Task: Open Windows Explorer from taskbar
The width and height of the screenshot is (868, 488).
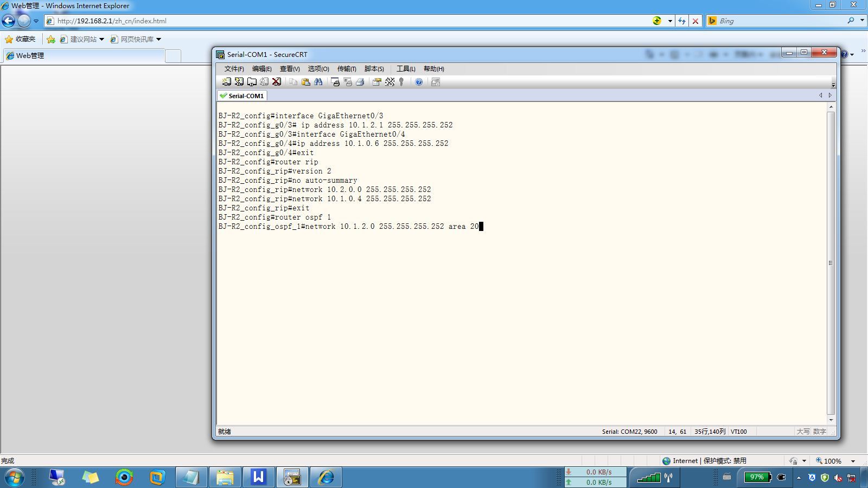Action: [x=225, y=477]
